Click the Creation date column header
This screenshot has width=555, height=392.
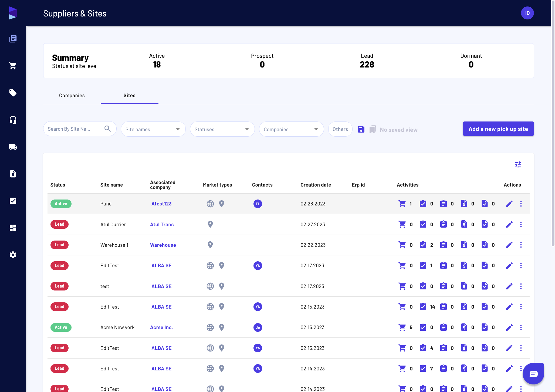[316, 185]
